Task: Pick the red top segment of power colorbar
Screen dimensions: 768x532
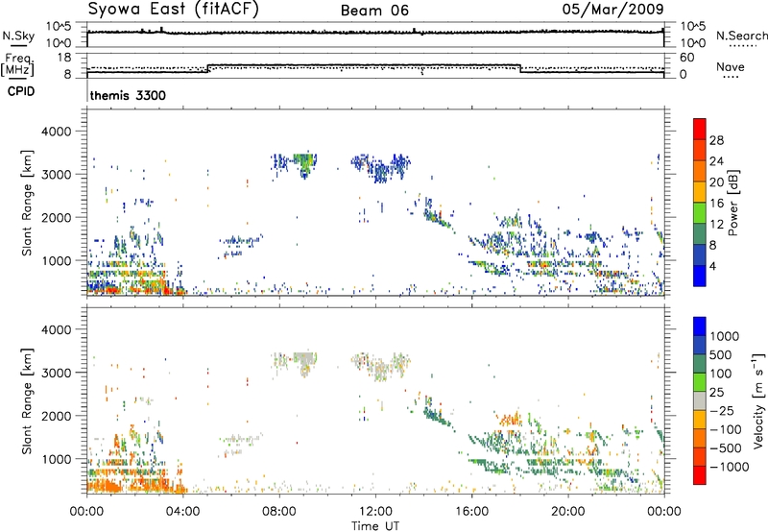Action: 700,129
